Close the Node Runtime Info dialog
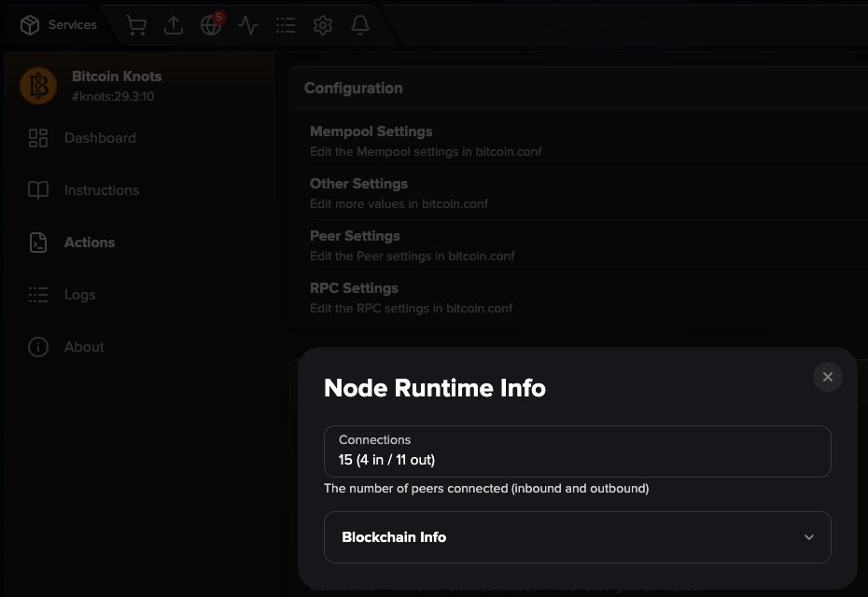The width and height of the screenshot is (868, 597). coord(828,377)
